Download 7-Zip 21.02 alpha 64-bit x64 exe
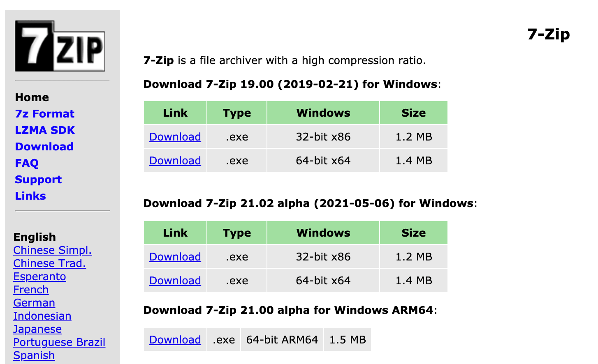Image resolution: width=598 pixels, height=364 pixels. coord(175,280)
